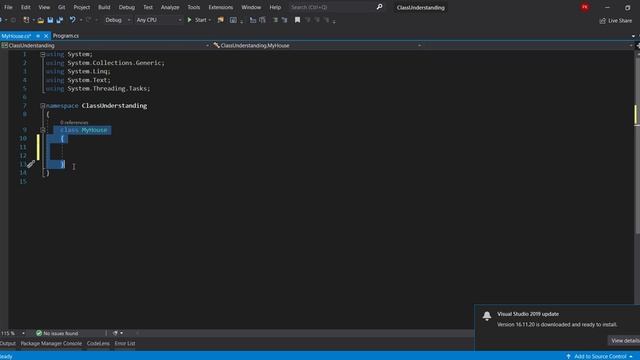Viewport: 640px width, 360px height.
Task: Open the Git menu
Action: (62, 7)
